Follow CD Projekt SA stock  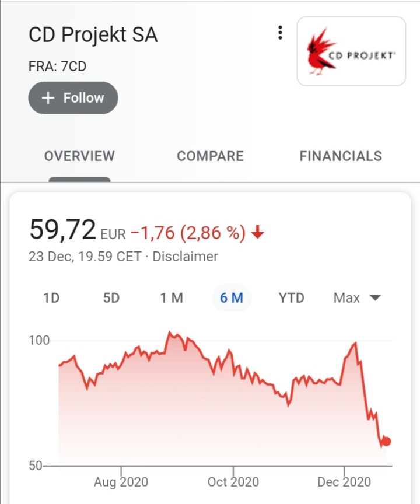[x=73, y=98]
